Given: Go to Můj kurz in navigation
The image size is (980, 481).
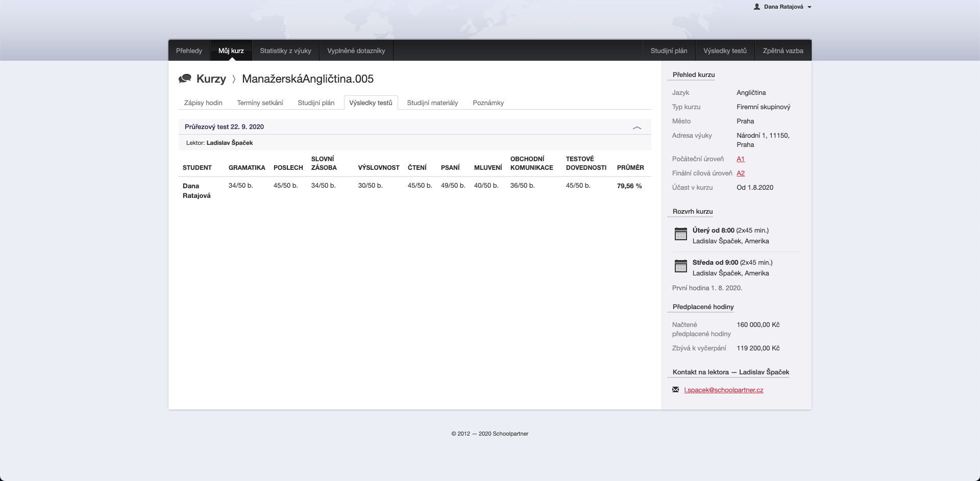Looking at the screenshot, I should coord(231,50).
